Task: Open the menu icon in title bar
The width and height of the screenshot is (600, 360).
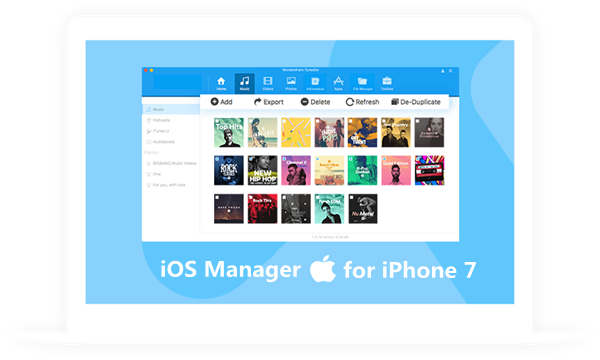Action: (451, 71)
